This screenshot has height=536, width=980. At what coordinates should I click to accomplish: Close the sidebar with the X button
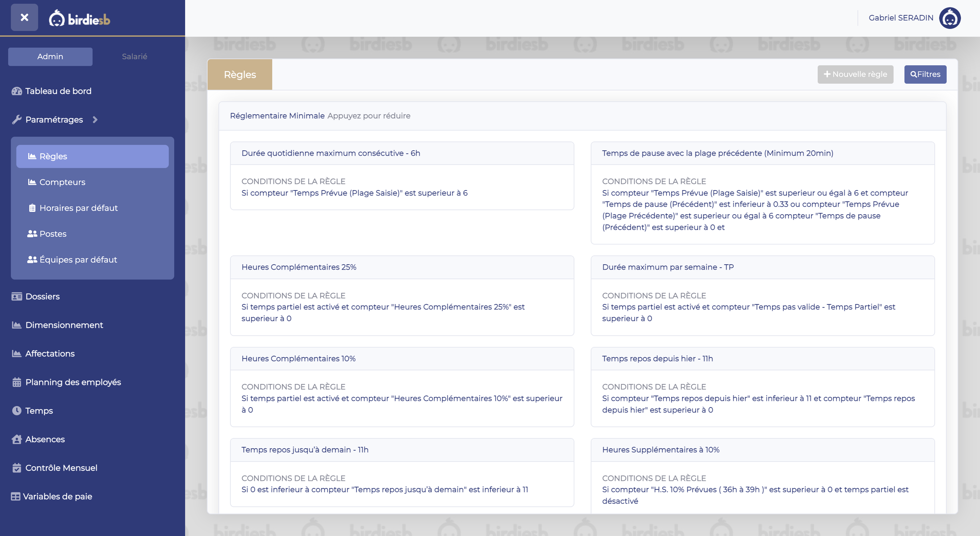coord(24,17)
